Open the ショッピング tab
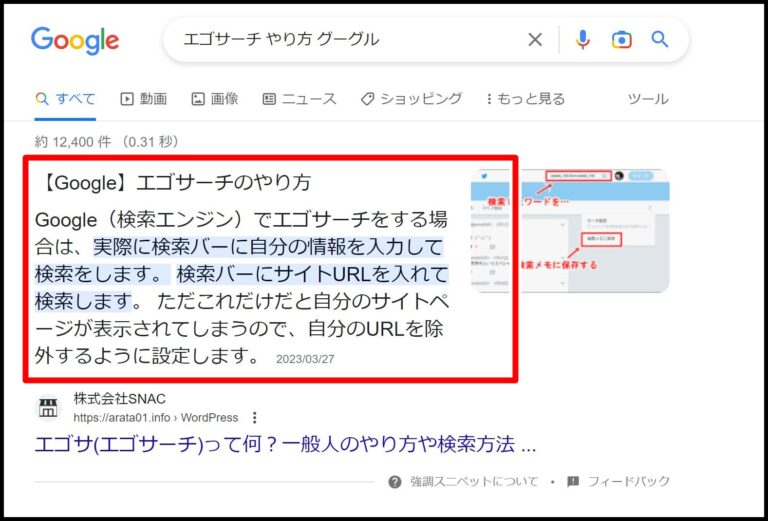768x521 pixels. (411, 99)
